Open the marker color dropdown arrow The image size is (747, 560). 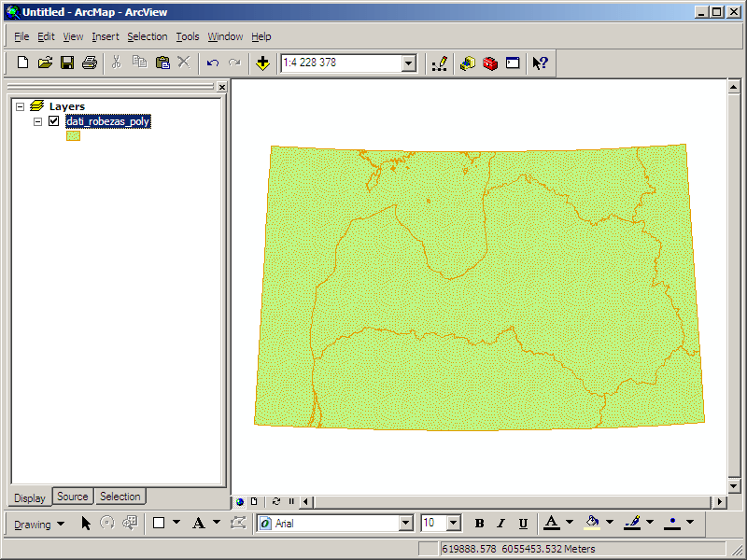[x=689, y=523]
